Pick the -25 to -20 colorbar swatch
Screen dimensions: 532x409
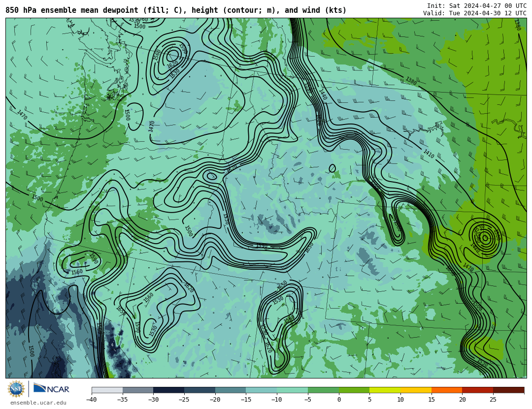pyautogui.click(x=200, y=390)
